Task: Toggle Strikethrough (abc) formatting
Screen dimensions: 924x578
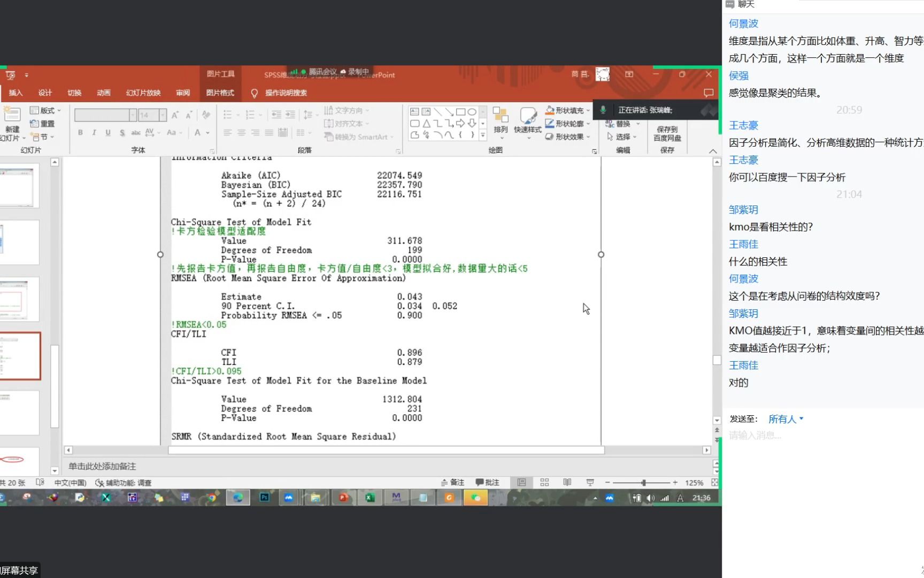Action: [x=136, y=132]
